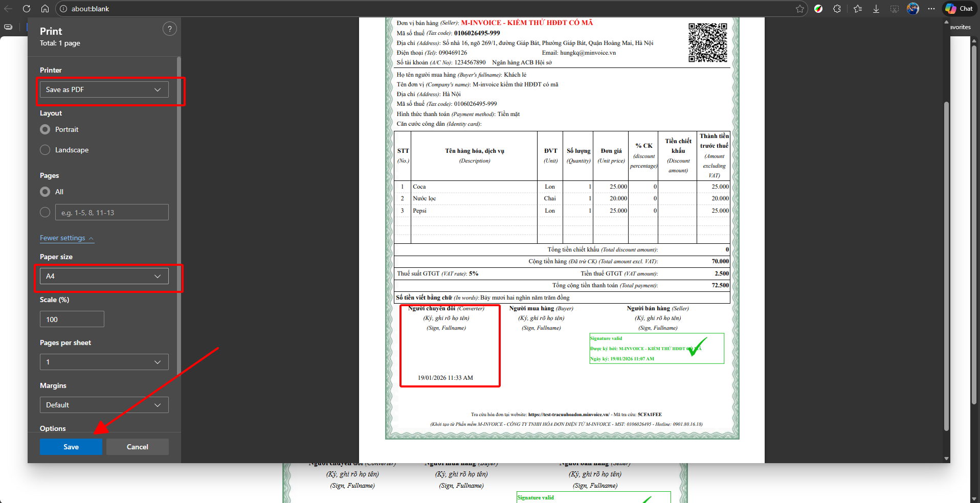The height and width of the screenshot is (503, 980).
Task: Open the Pages per sheet dropdown
Action: pyautogui.click(x=104, y=362)
